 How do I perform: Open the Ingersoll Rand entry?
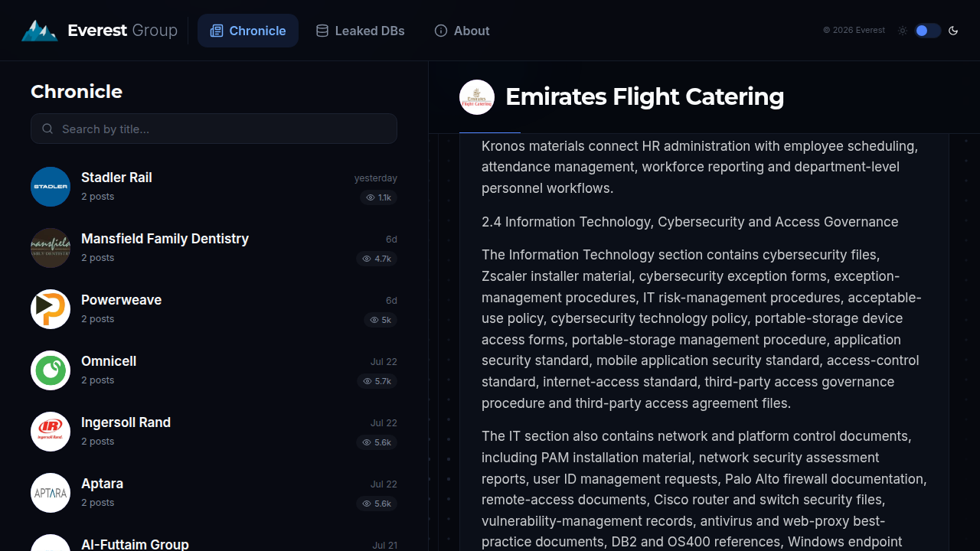214,432
